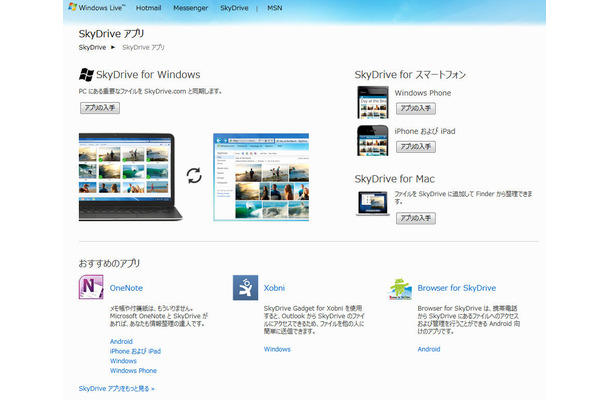Image resolution: width=610 pixels, height=400 pixels.
Task: Click the Windows Phone label text
Action: point(422,93)
